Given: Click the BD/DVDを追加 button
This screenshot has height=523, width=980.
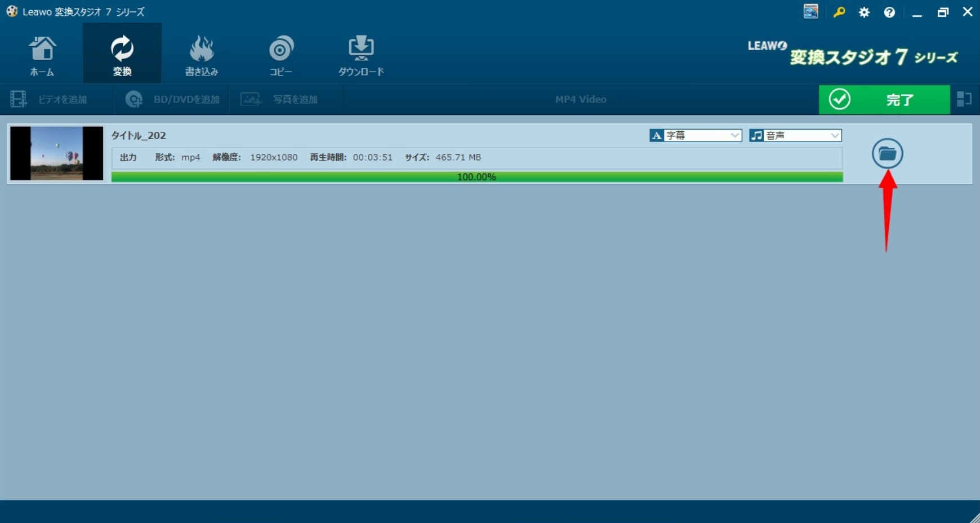Looking at the screenshot, I should (173, 100).
